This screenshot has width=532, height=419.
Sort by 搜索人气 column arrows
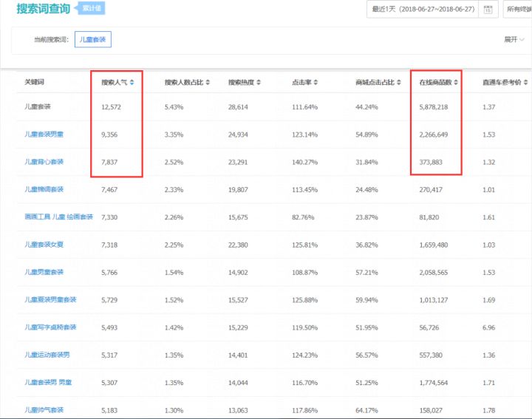132,83
